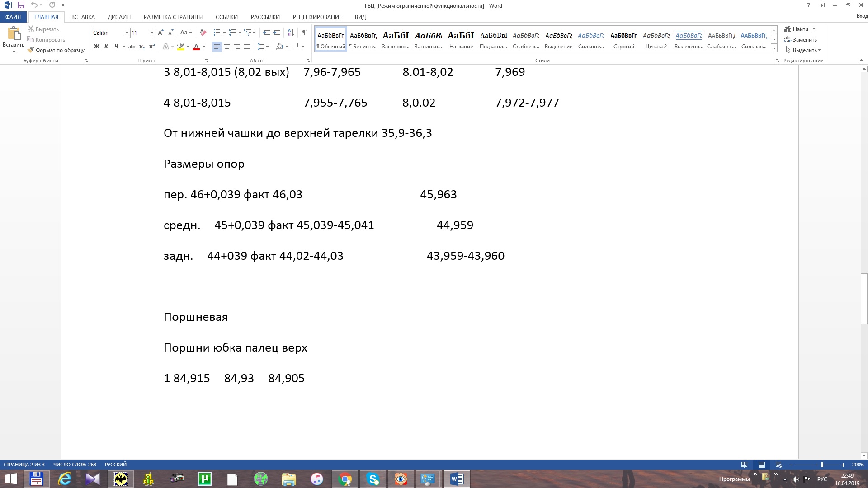This screenshot has width=868, height=488.
Task: Apply the red font color swatch
Action: coord(196,47)
